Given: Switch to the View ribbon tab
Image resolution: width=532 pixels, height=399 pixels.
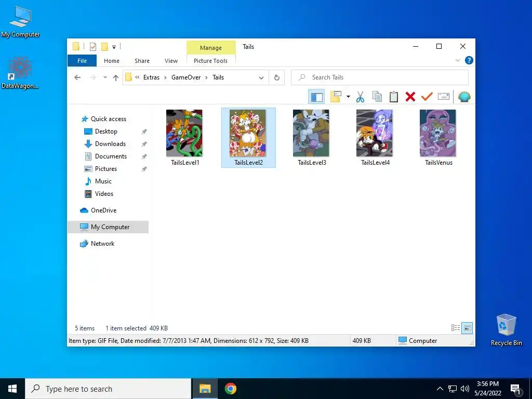Looking at the screenshot, I should [x=171, y=61].
